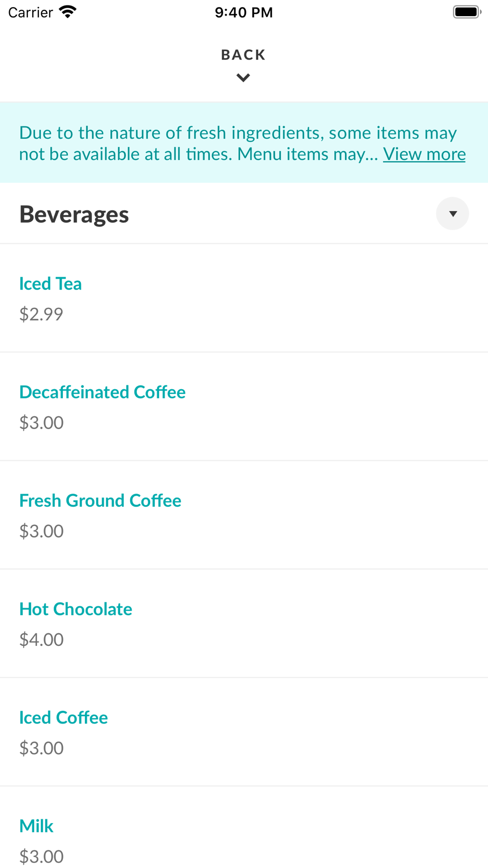Click the battery status icon
The width and height of the screenshot is (488, 868).
coord(467,12)
